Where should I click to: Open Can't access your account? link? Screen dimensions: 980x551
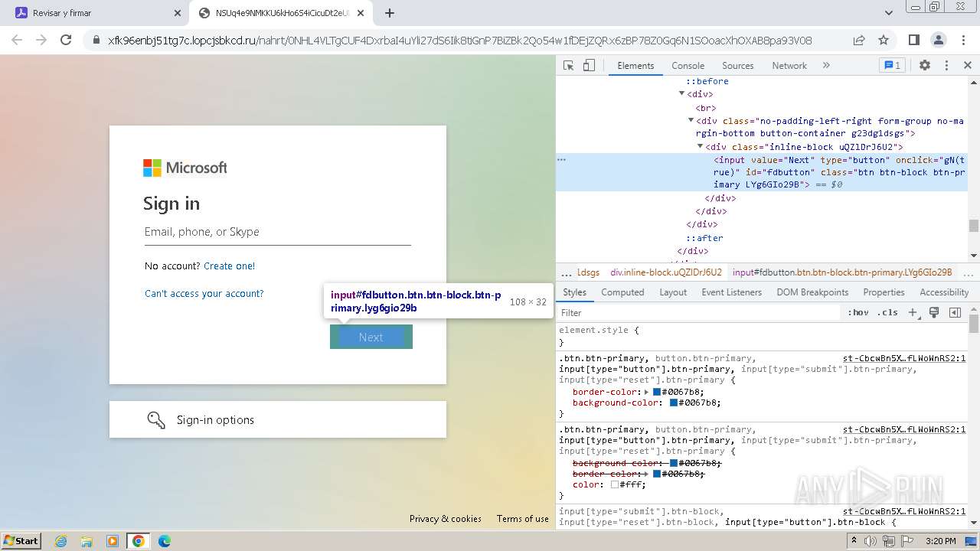pyautogui.click(x=204, y=294)
